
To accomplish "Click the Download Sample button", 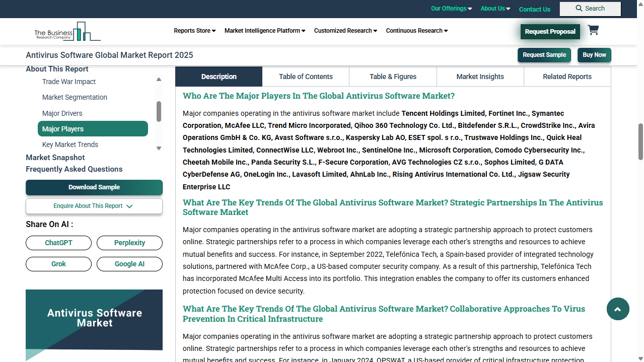I will pyautogui.click(x=94, y=187).
